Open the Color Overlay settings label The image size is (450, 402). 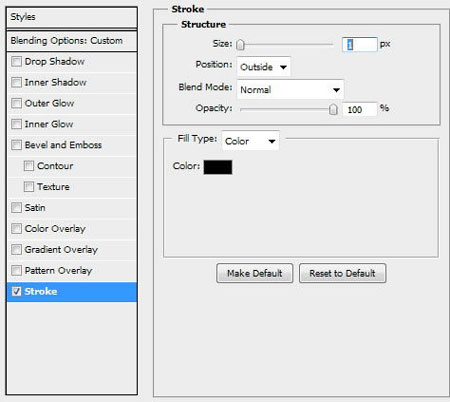55,229
